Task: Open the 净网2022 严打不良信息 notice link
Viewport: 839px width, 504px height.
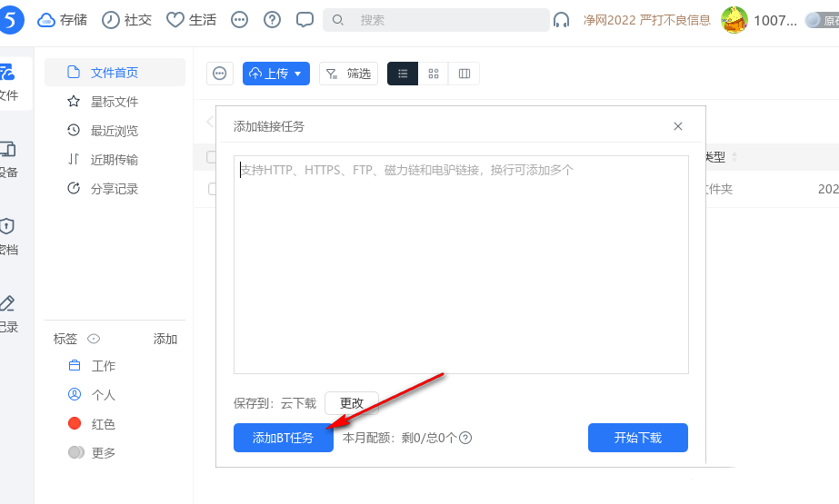Action: [x=647, y=20]
